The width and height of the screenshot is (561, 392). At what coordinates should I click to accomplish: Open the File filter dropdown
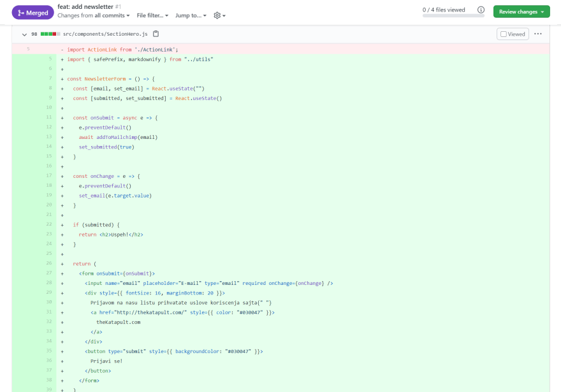click(152, 15)
